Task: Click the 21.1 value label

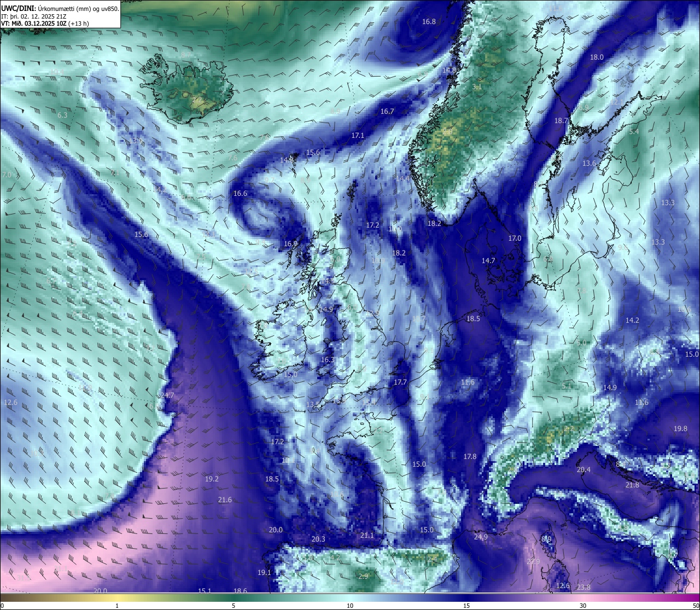Action: (367, 536)
